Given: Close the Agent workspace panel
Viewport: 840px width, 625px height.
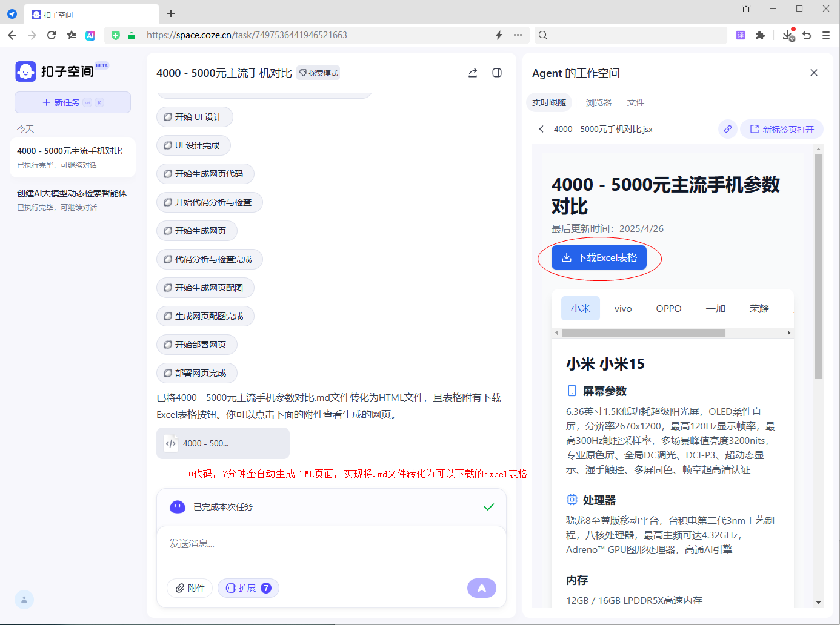Looking at the screenshot, I should (x=814, y=73).
